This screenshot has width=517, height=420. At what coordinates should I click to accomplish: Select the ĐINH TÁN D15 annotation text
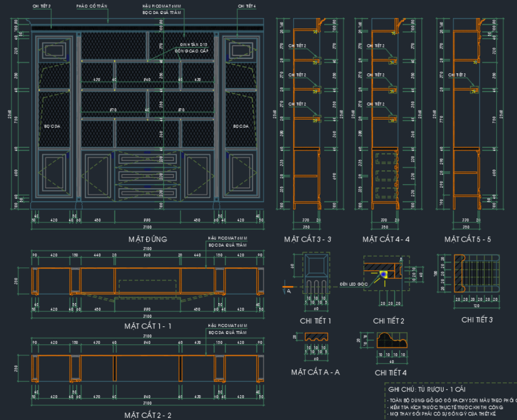click(193, 44)
